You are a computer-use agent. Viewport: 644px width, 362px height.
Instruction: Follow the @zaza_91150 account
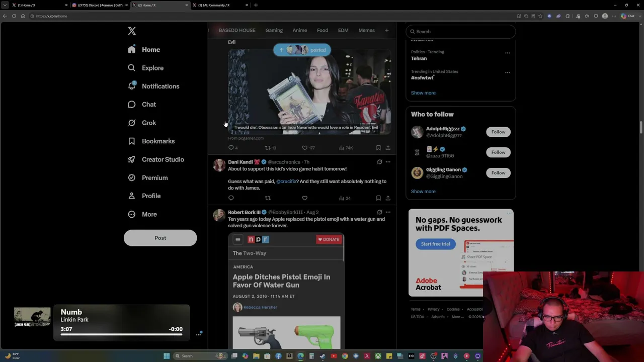point(498,152)
